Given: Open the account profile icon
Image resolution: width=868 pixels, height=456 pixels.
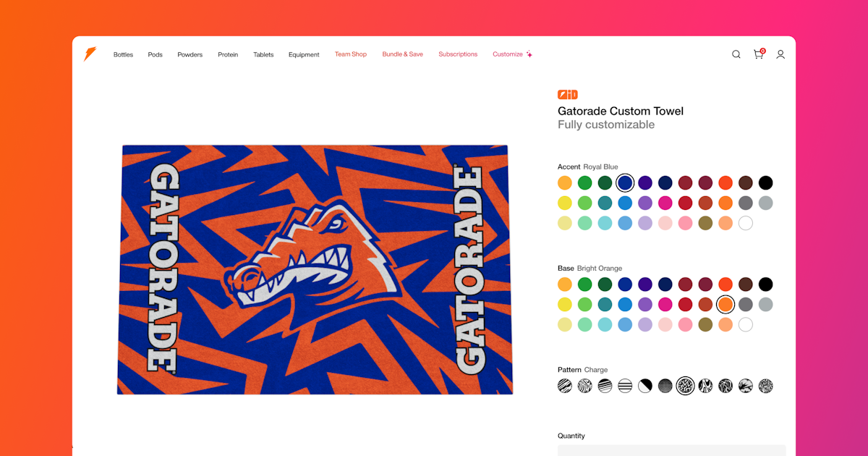Looking at the screenshot, I should pyautogui.click(x=780, y=54).
